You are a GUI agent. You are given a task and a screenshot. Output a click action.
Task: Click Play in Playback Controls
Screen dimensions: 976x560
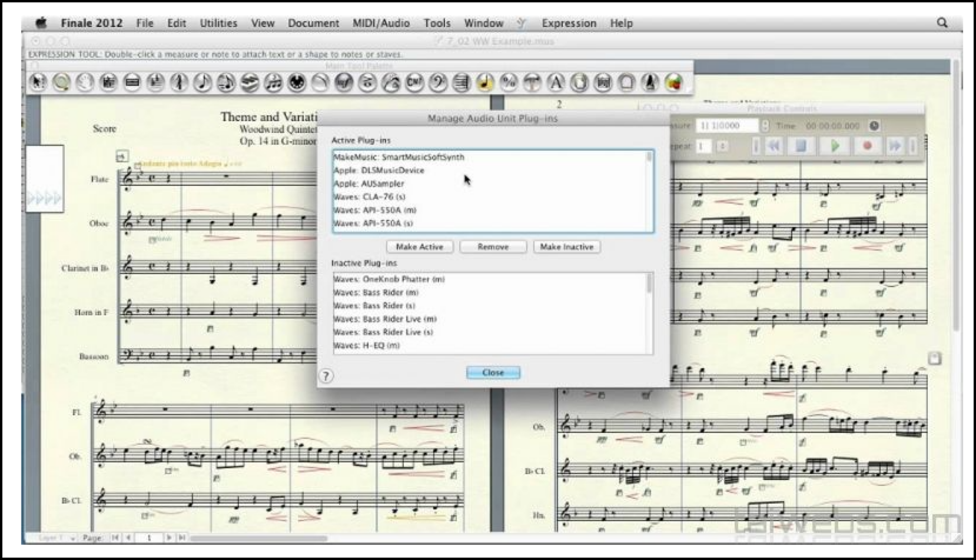(835, 145)
